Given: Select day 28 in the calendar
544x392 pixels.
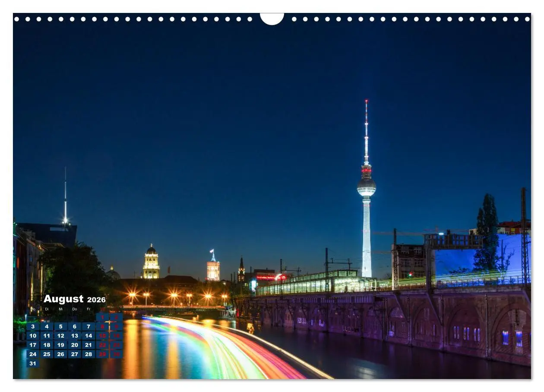Looking at the screenshot, I should (89, 354).
